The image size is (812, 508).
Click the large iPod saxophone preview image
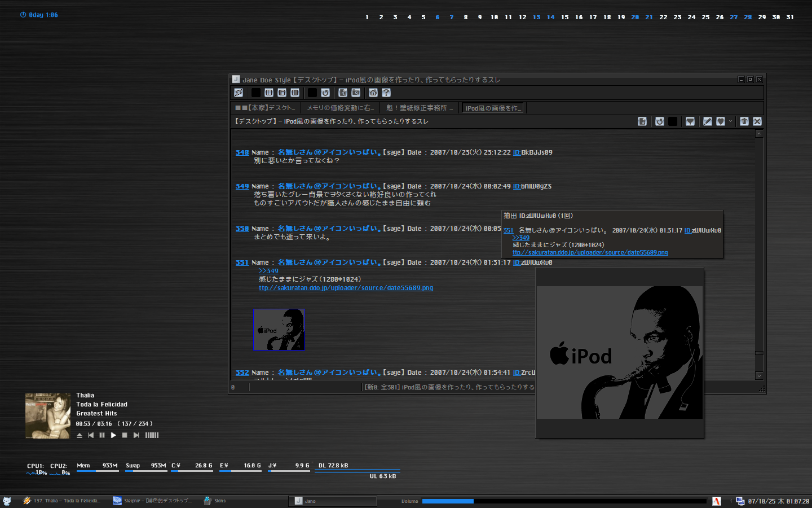tap(619, 352)
